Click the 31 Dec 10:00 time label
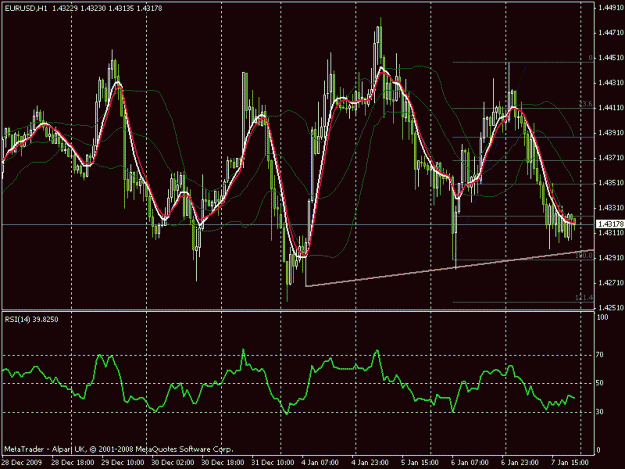Image resolution: width=625 pixels, height=469 pixels. tap(273, 463)
